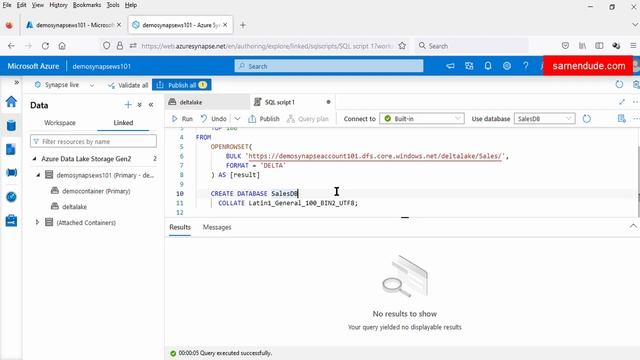Click Publish all button
The width and height of the screenshot is (640, 360).
pyautogui.click(x=182, y=85)
